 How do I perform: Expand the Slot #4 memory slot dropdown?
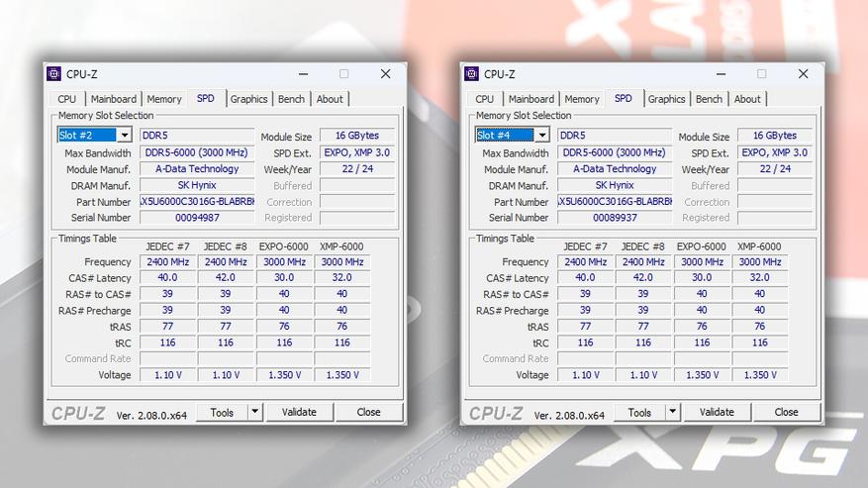(x=542, y=136)
